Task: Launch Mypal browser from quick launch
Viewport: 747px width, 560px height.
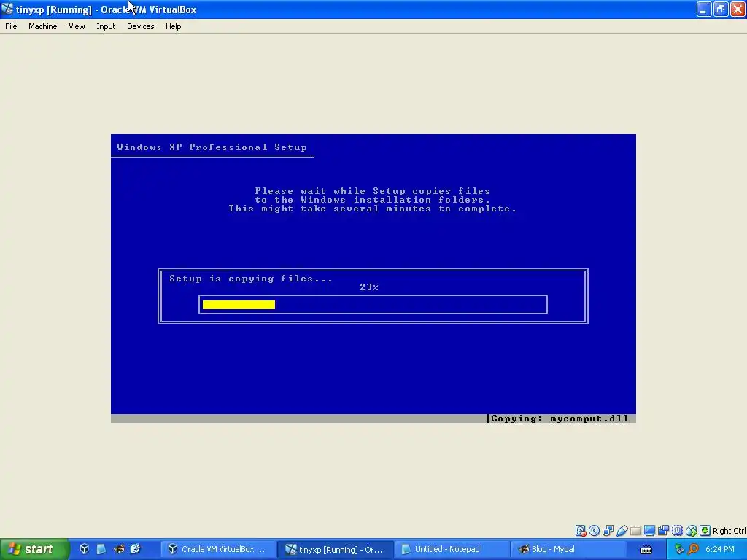Action: (119, 549)
